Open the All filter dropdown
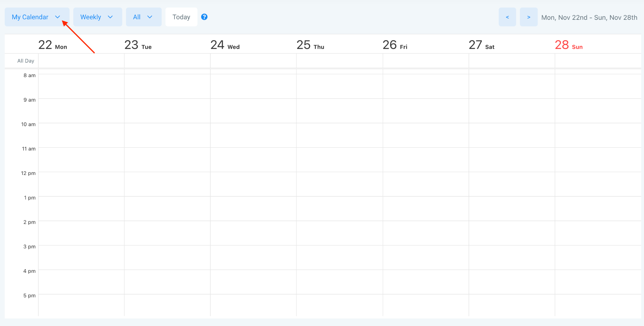Screen dimensions: 644x326 pos(144,17)
